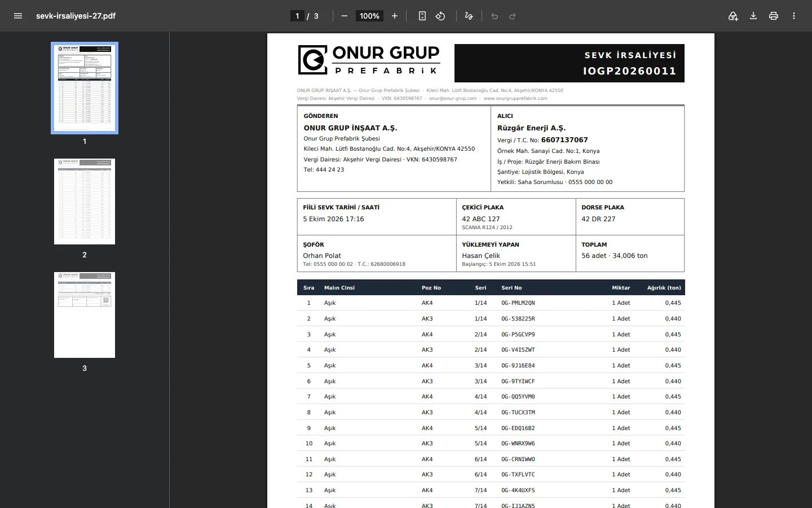This screenshot has width=812, height=508.
Task: Click the fit to page icon
Action: (422, 16)
